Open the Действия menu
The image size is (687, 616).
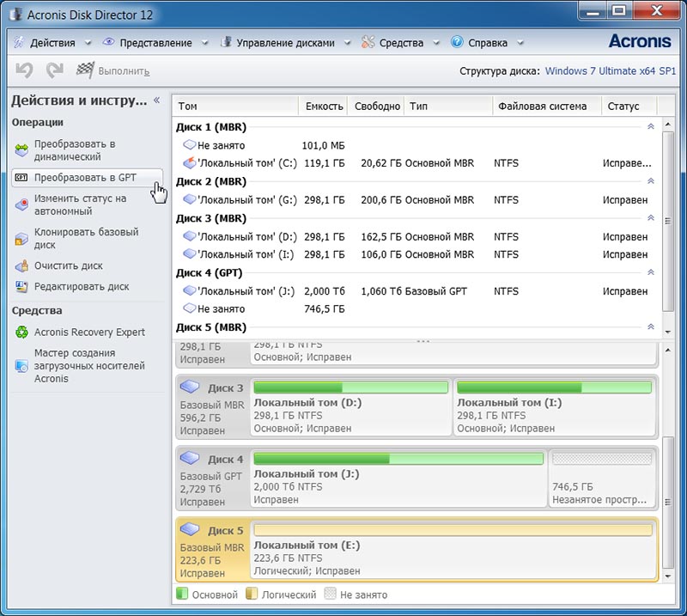pos(52,43)
